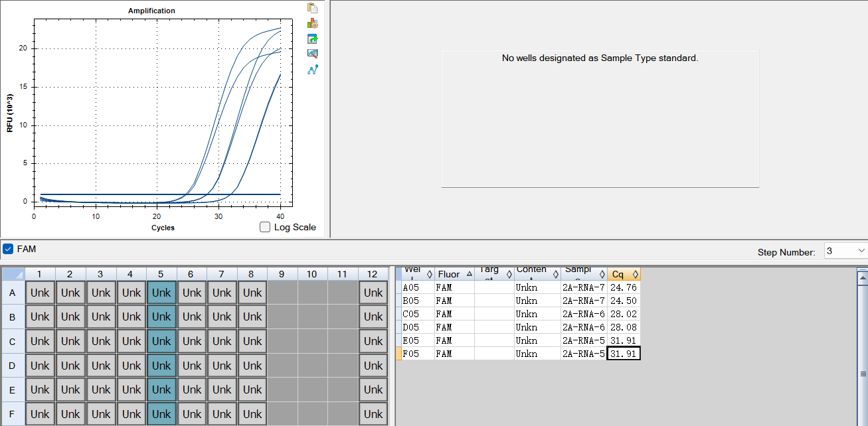Select the D05 well cell
Screen dimensions: 868x426
(x=418, y=327)
